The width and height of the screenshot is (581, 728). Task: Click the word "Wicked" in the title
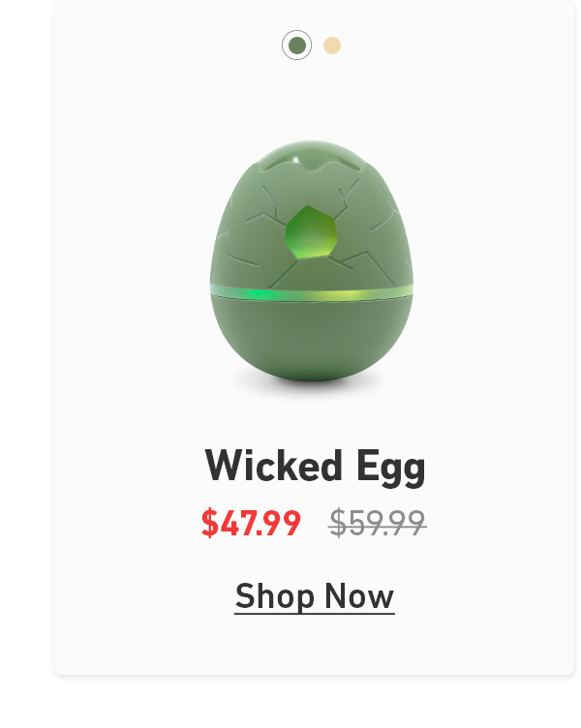coord(273,466)
